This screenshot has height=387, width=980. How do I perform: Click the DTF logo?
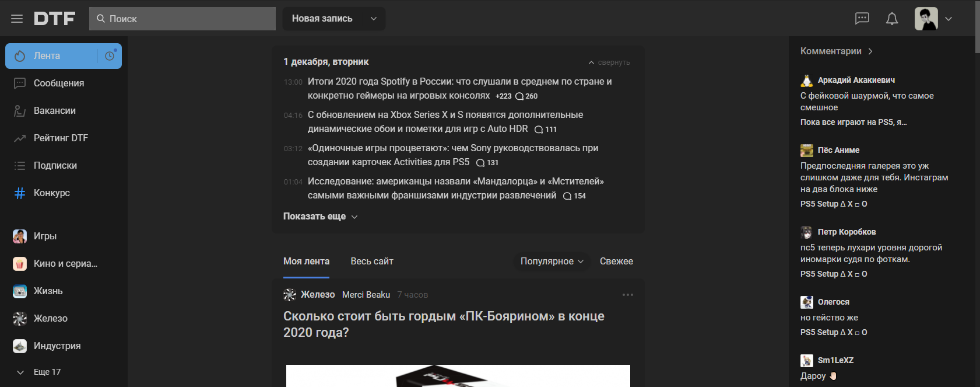pyautogui.click(x=55, y=19)
